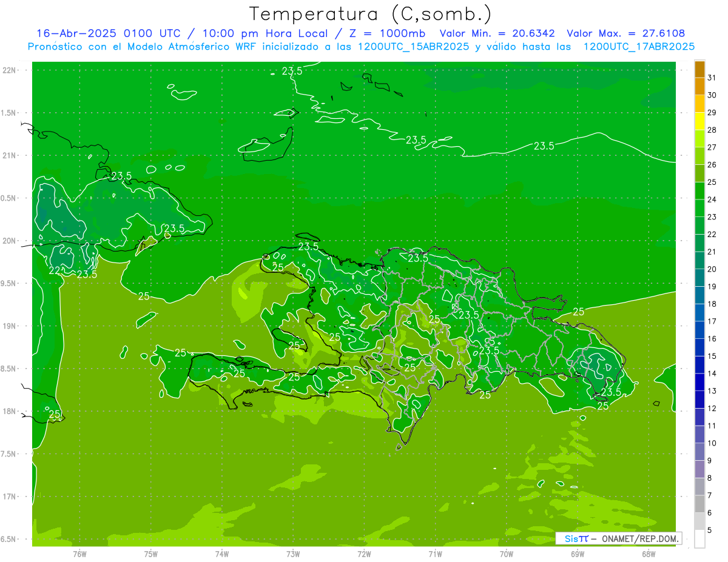
Task: Click the 72W longitude axis label
Action: click(x=364, y=554)
